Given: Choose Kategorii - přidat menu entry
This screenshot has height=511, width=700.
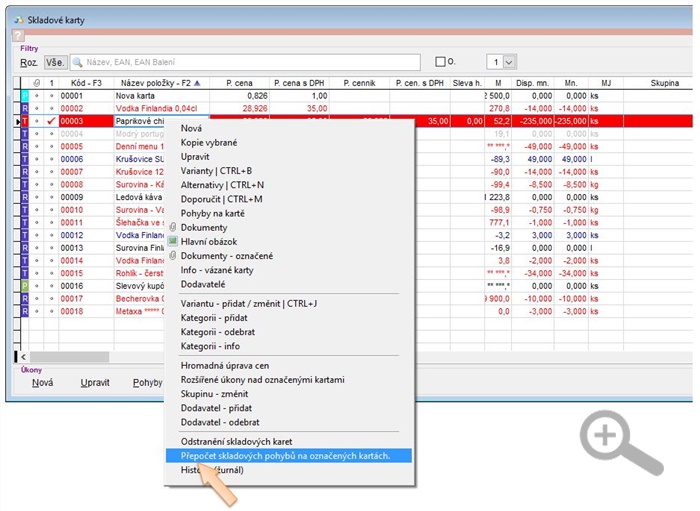Looking at the screenshot, I should point(214,318).
